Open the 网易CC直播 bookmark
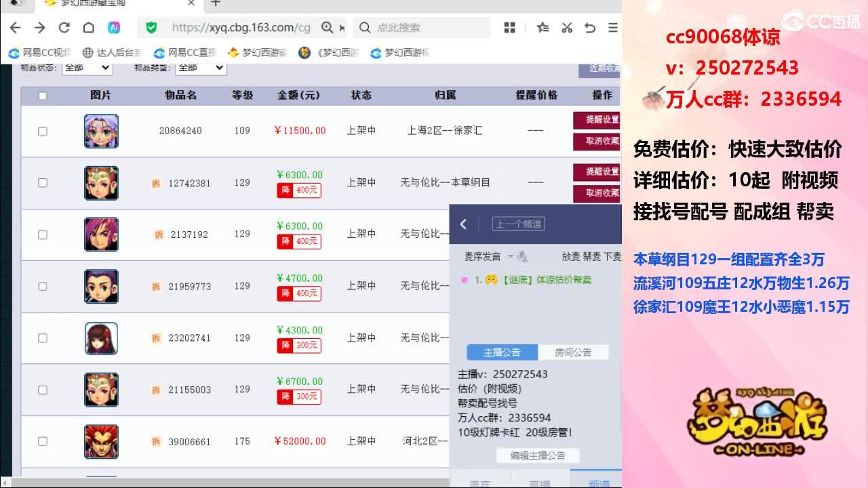868x488 pixels. pos(185,53)
